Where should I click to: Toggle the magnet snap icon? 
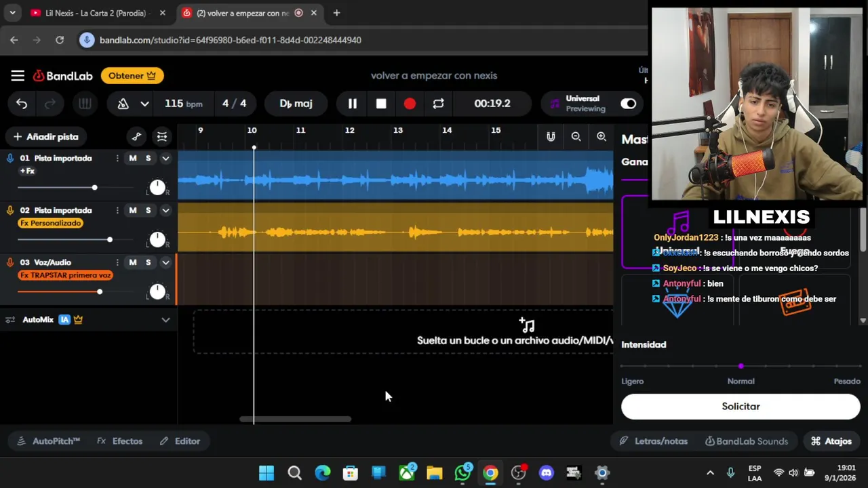point(551,137)
